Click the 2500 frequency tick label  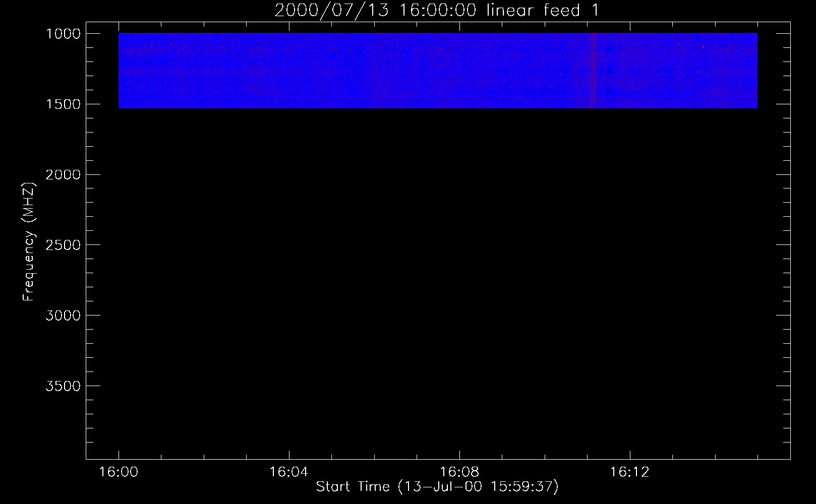point(63,245)
